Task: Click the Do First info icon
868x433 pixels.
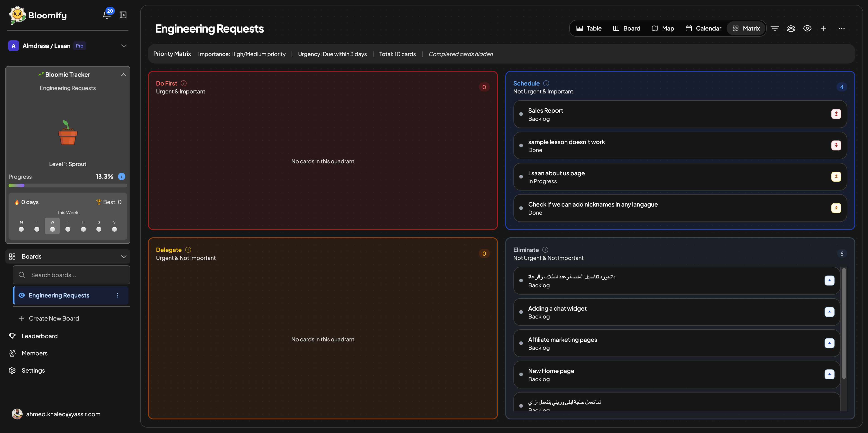Action: 184,83
